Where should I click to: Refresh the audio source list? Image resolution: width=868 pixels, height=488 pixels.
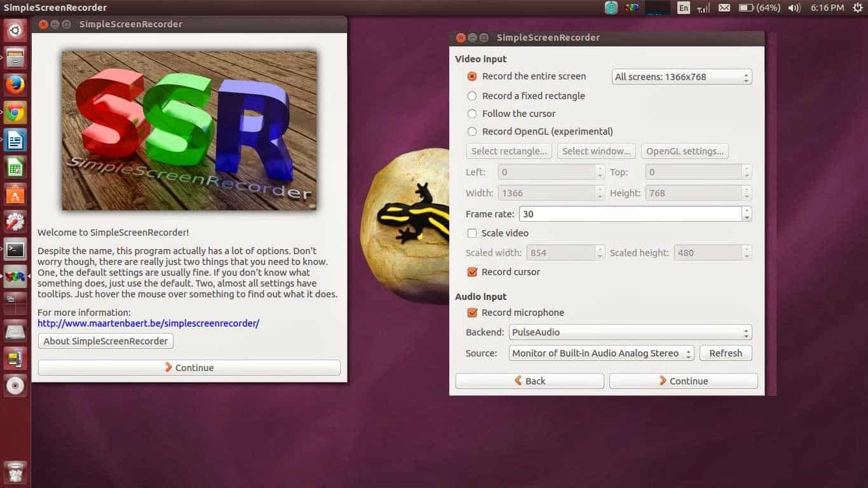(726, 353)
